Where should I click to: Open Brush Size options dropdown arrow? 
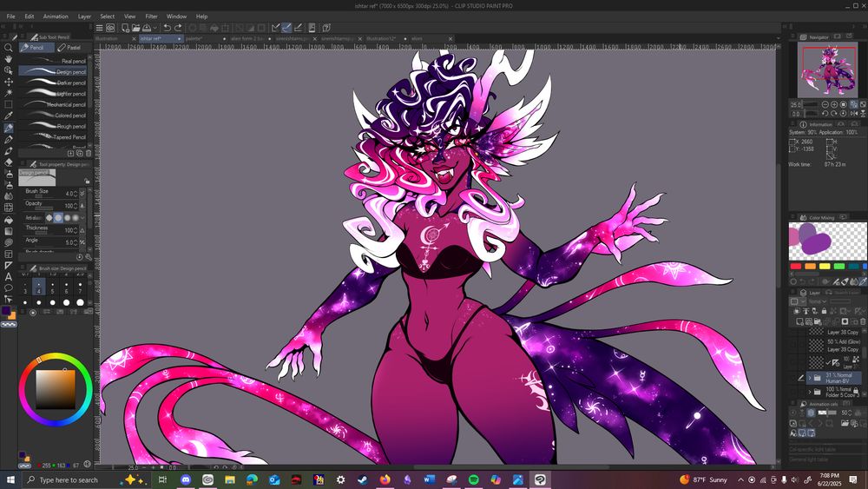[x=82, y=194]
